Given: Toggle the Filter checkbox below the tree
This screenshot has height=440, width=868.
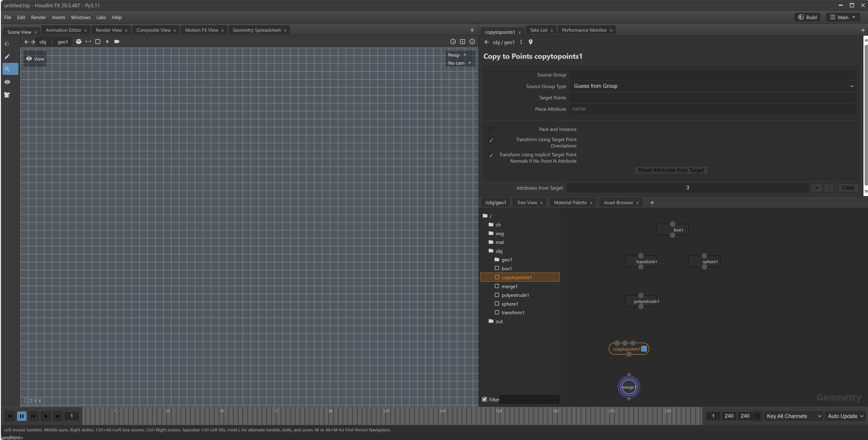Looking at the screenshot, I should pos(484,399).
